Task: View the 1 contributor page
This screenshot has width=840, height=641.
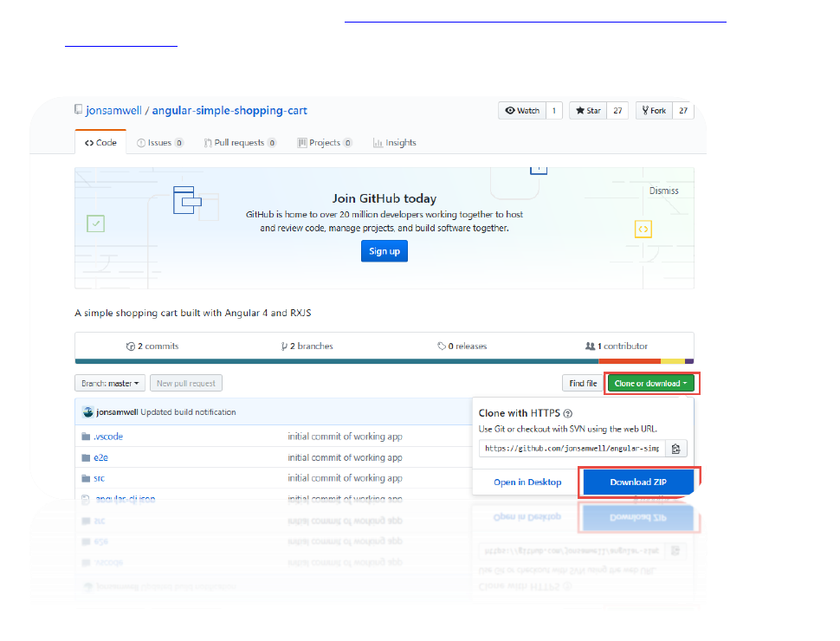Action: point(616,346)
